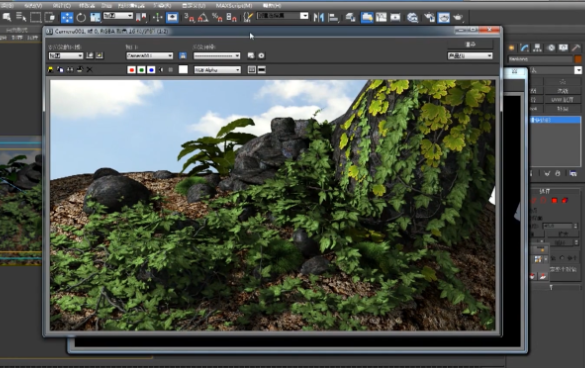Clone the Rendered Frame Window
This screenshot has width=585, height=368.
pos(70,69)
